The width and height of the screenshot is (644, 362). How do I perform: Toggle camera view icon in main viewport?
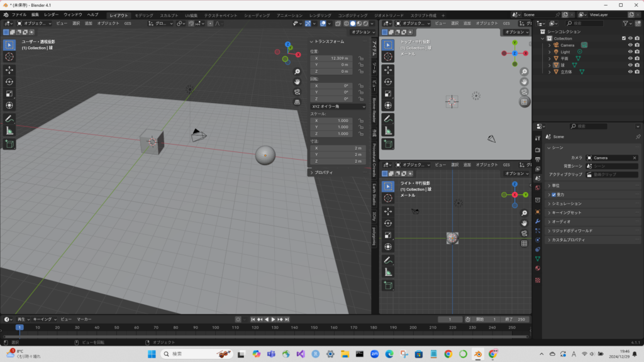coord(297,91)
